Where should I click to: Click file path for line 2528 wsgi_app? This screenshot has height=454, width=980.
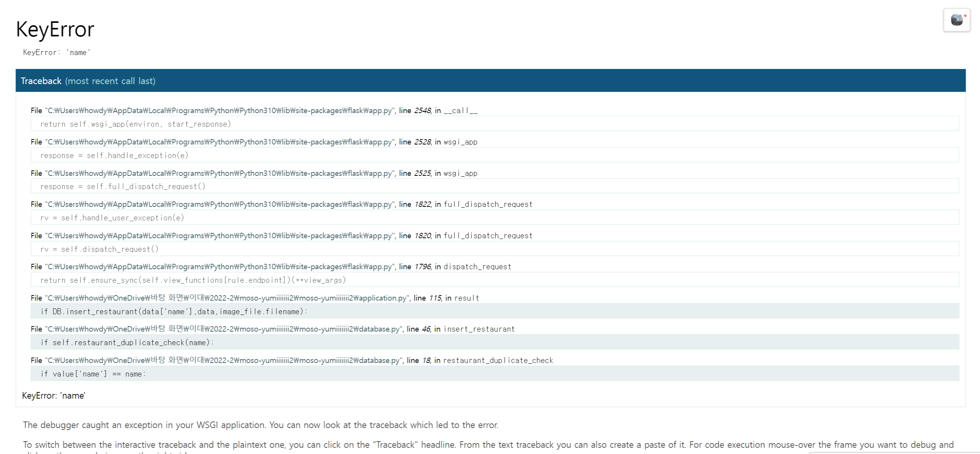pyautogui.click(x=219, y=142)
